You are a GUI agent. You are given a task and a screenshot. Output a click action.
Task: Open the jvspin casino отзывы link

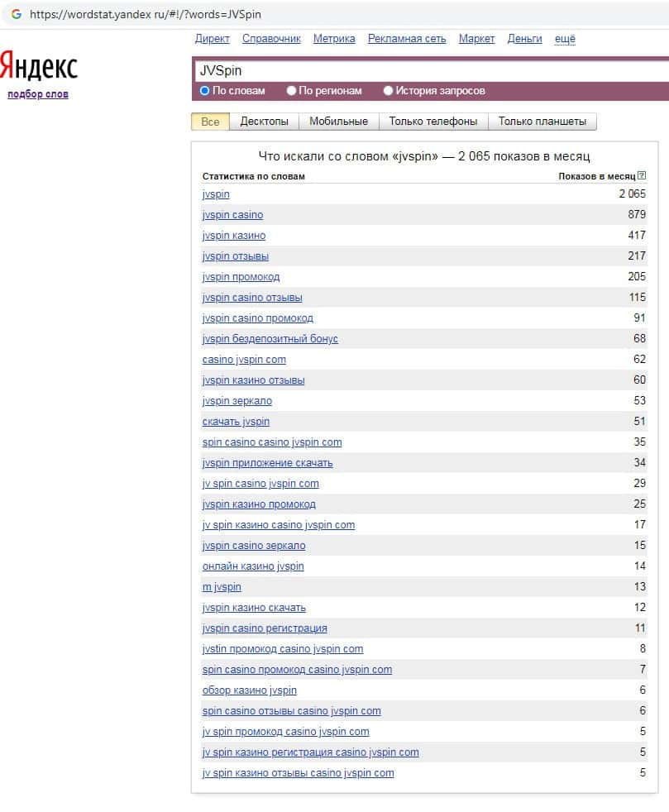coord(252,298)
